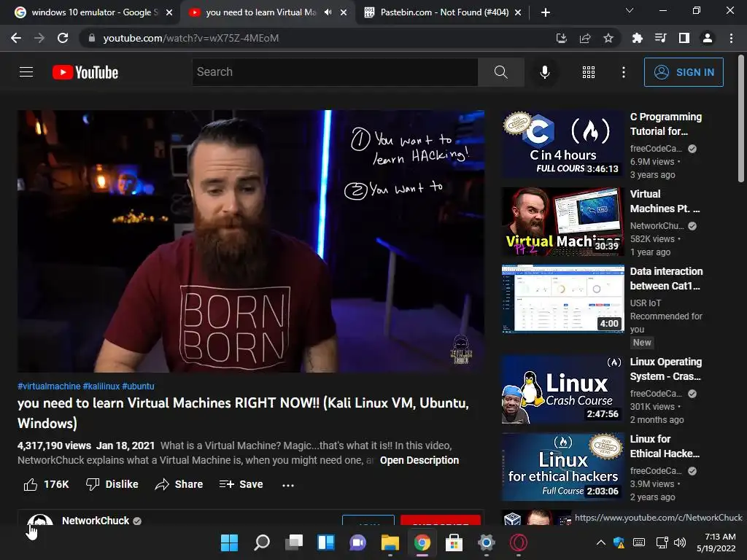Open the Windows Start menu
Screen dimensions: 747x560
tap(229, 542)
